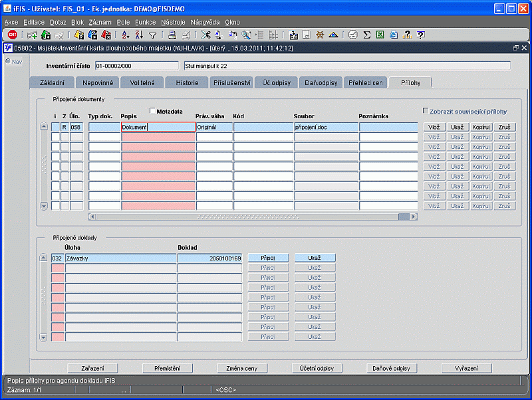Screen dimensions: 532x400
Task: Switch to the Základní tab
Action: pos(52,82)
